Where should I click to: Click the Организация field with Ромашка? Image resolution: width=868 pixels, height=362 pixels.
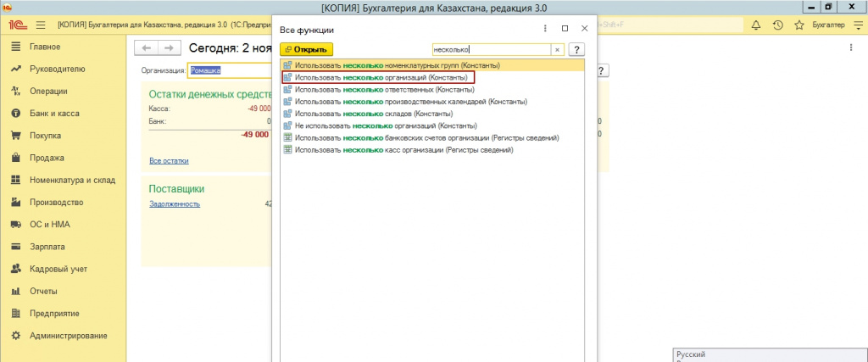[230, 70]
